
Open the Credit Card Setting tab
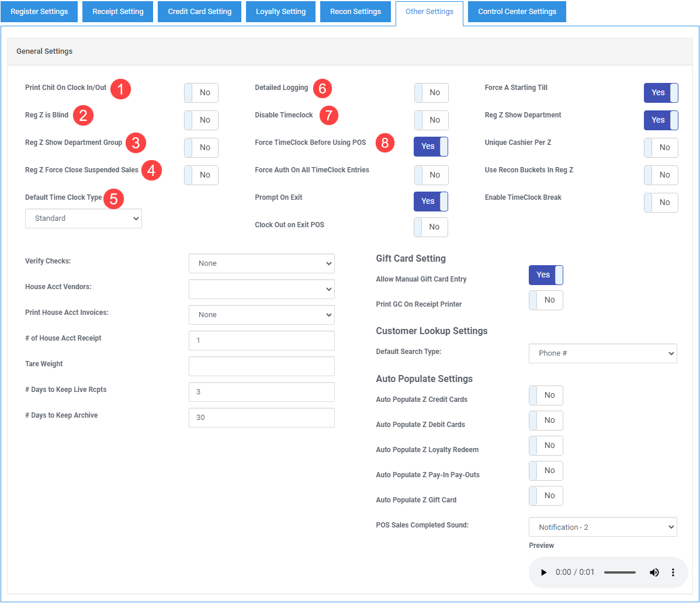199,12
